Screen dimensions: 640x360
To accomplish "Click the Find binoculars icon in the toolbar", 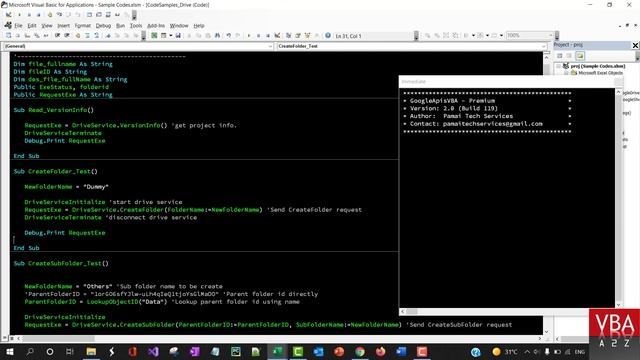I will (x=217, y=36).
